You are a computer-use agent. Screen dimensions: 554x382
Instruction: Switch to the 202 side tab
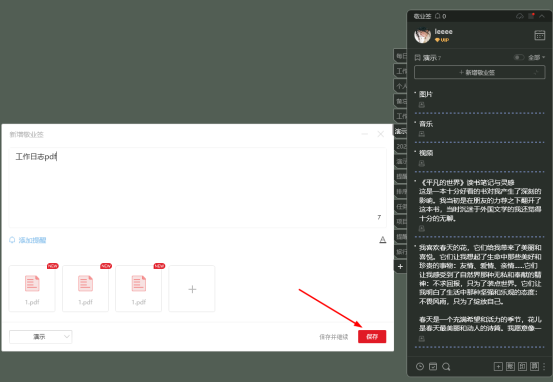pyautogui.click(x=401, y=146)
